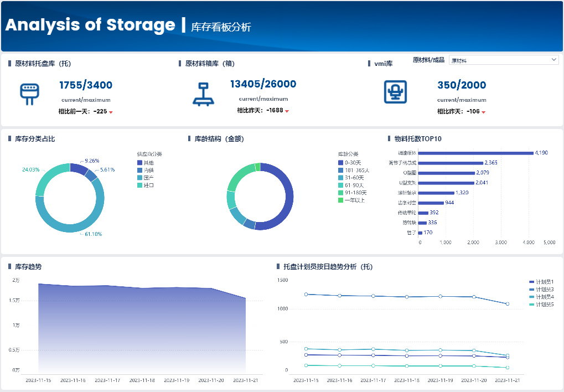Click the 托盘计划员按日趋势分析 title
This screenshot has width=564, height=392.
click(x=328, y=267)
